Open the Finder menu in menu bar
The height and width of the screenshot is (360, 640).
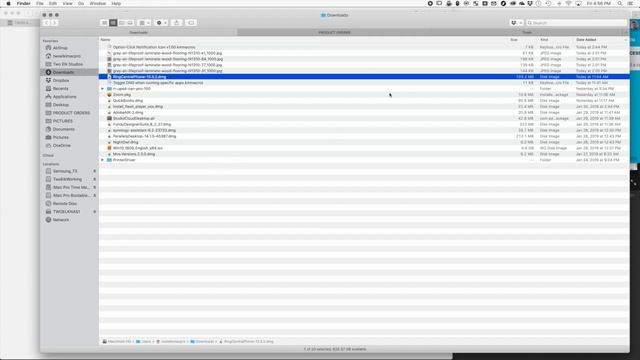point(24,3)
